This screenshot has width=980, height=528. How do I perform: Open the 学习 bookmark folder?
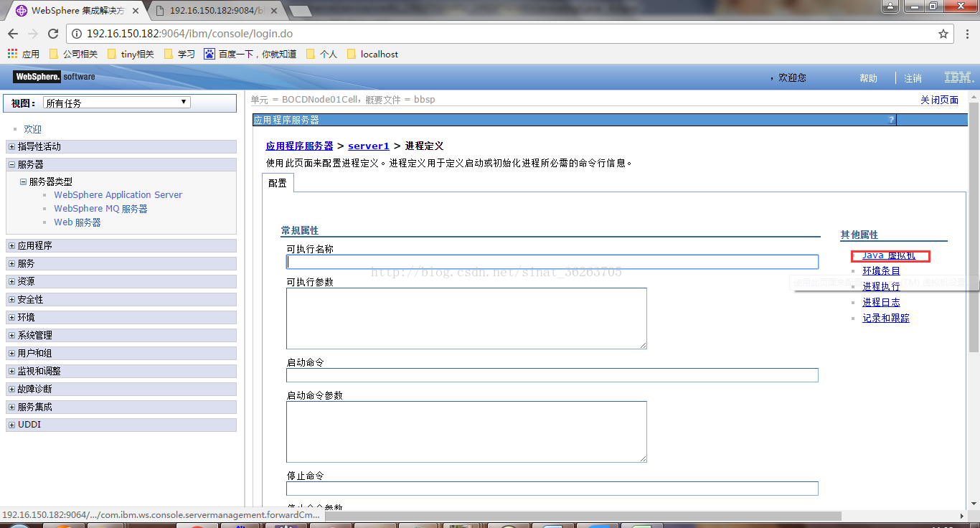pos(179,54)
